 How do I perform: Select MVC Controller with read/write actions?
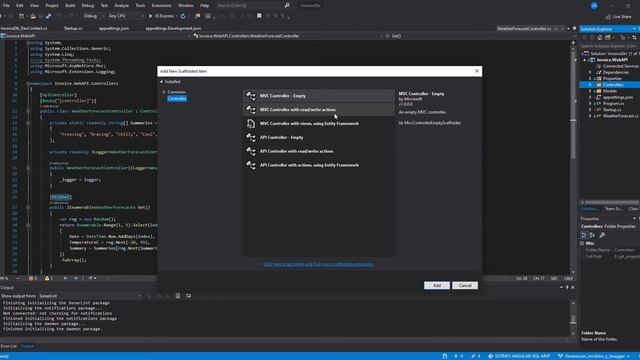[x=319, y=110]
